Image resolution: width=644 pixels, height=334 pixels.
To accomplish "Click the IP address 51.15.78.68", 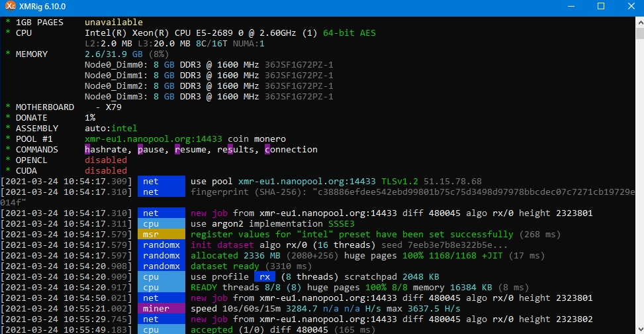I will pos(453,182).
